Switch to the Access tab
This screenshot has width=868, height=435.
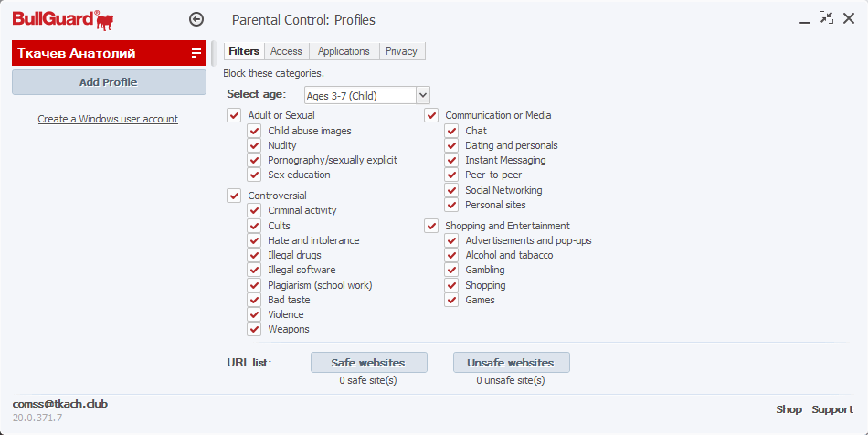(x=286, y=51)
